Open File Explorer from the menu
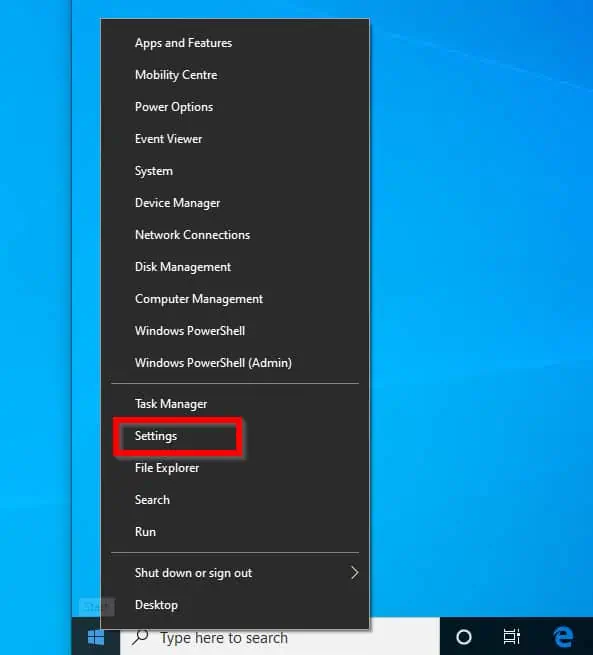This screenshot has width=593, height=655. [x=235, y=468]
